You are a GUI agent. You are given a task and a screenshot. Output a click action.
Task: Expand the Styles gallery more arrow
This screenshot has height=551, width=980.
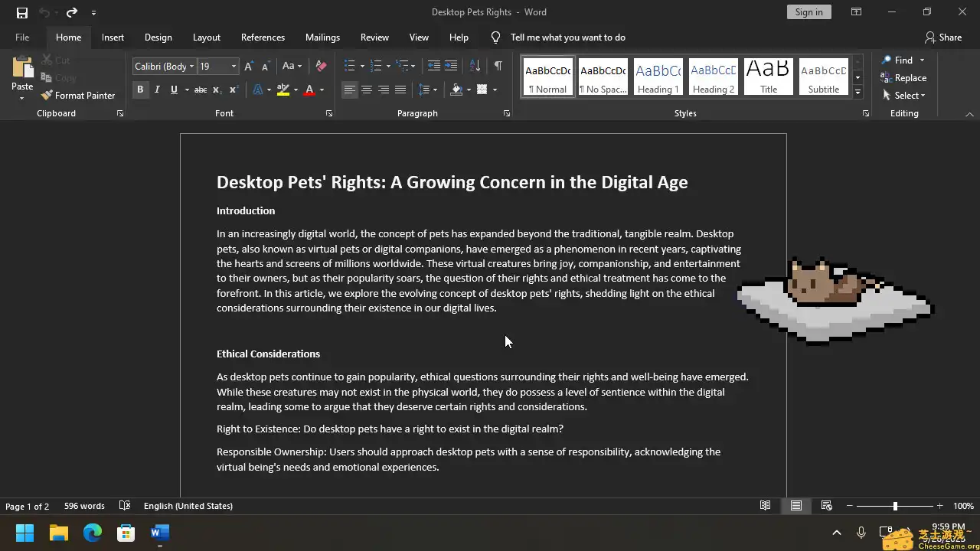point(857,92)
